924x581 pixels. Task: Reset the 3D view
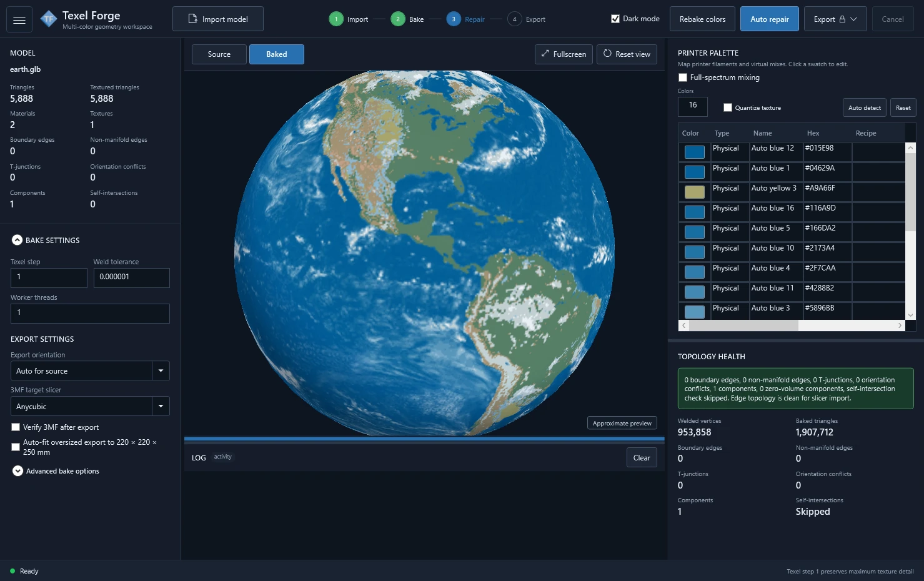coord(627,54)
